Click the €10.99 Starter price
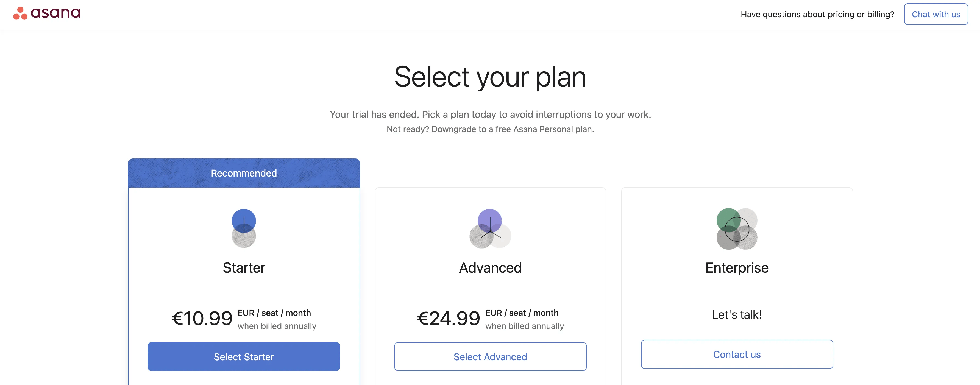This screenshot has width=980, height=385. (x=202, y=318)
